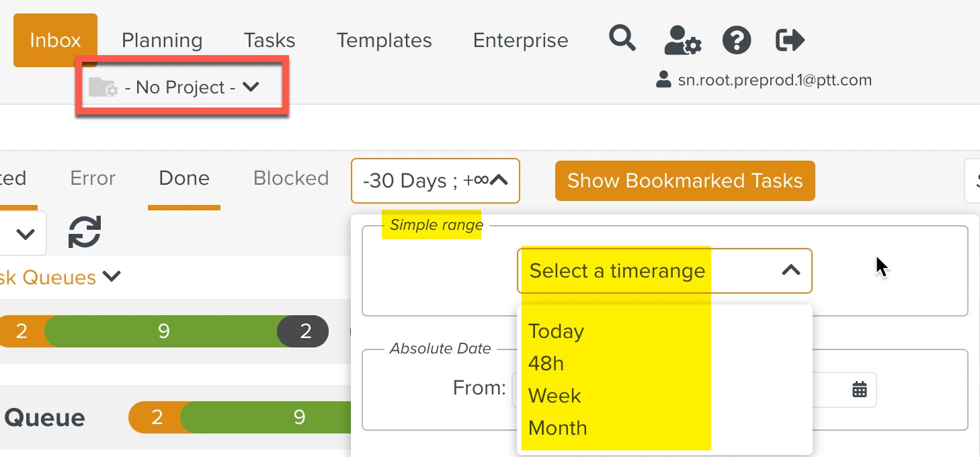Select the Week timerange option

click(555, 396)
